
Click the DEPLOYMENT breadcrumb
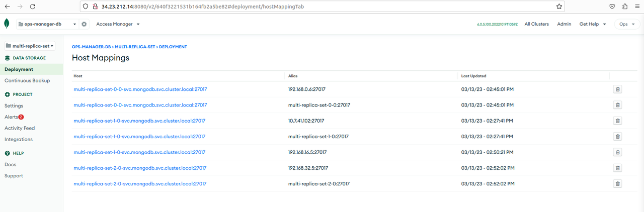[x=173, y=47]
